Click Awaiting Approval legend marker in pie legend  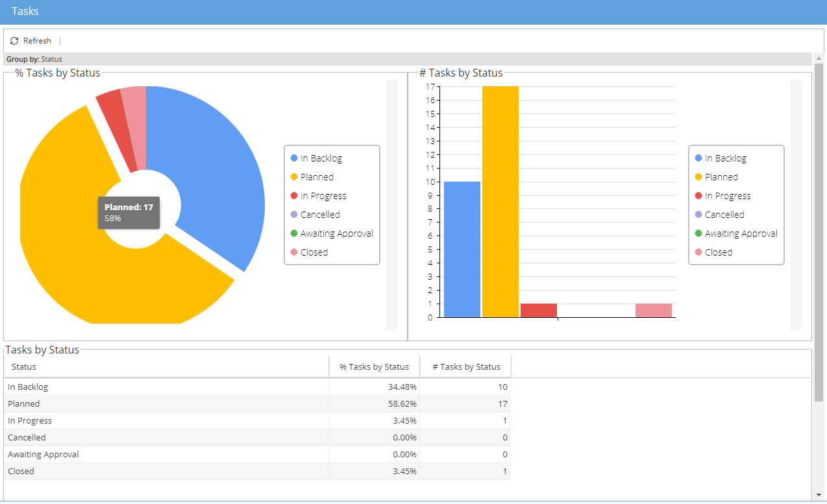294,234
